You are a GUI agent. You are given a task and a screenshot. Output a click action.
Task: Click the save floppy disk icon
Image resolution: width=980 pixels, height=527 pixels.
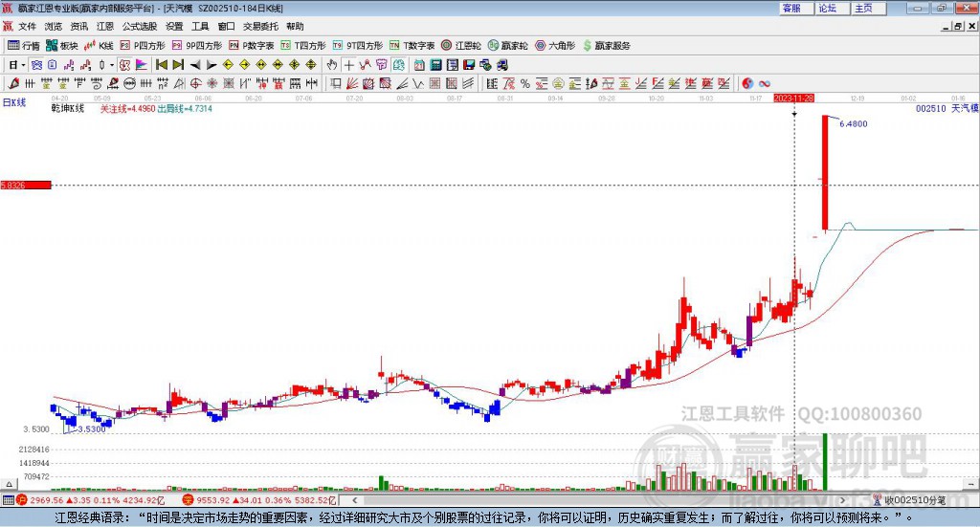(469, 65)
